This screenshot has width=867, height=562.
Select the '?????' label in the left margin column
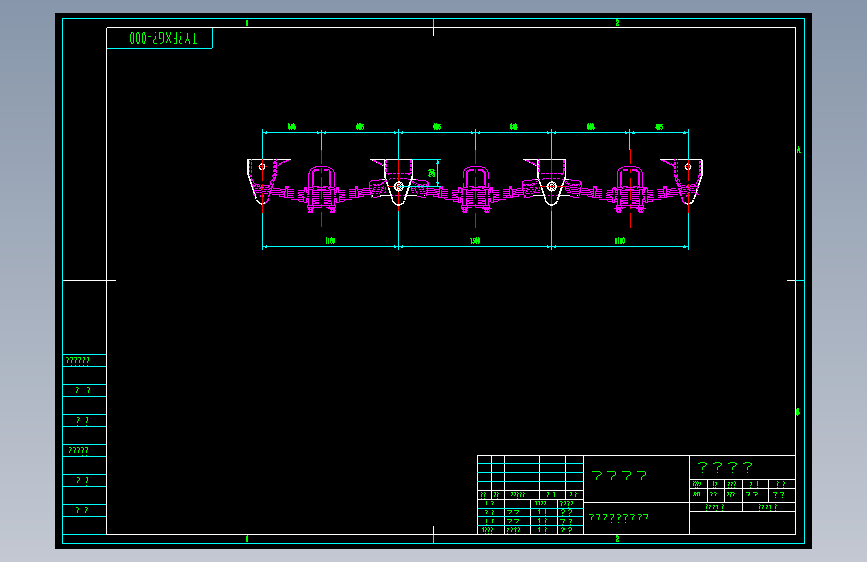coord(78,450)
